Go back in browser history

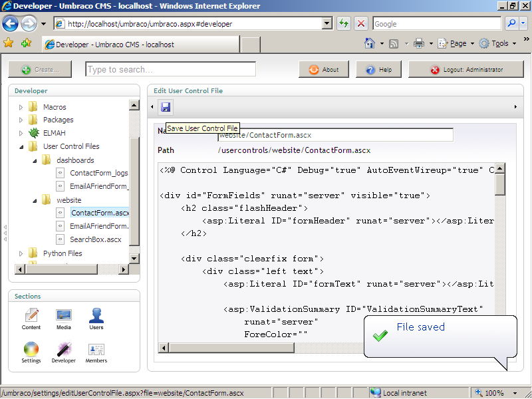[x=10, y=24]
